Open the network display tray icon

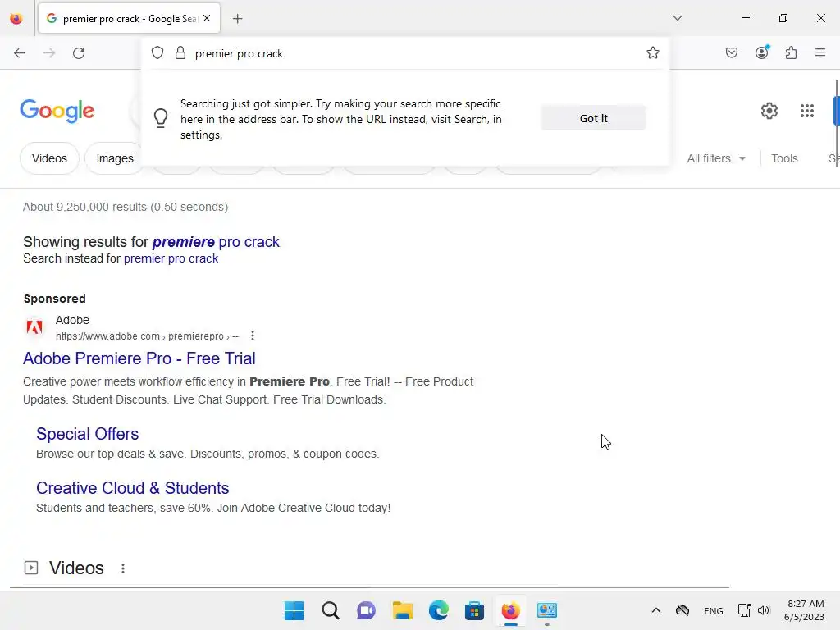pos(743,610)
